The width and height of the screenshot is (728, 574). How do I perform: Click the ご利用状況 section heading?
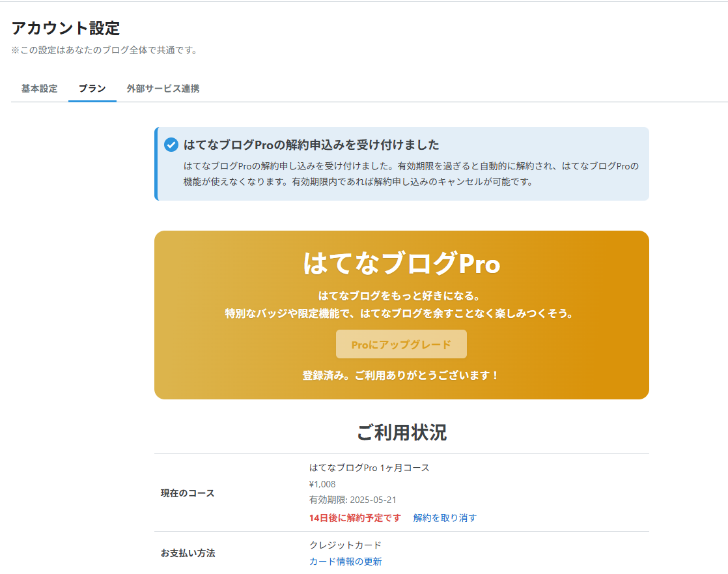[x=402, y=433]
